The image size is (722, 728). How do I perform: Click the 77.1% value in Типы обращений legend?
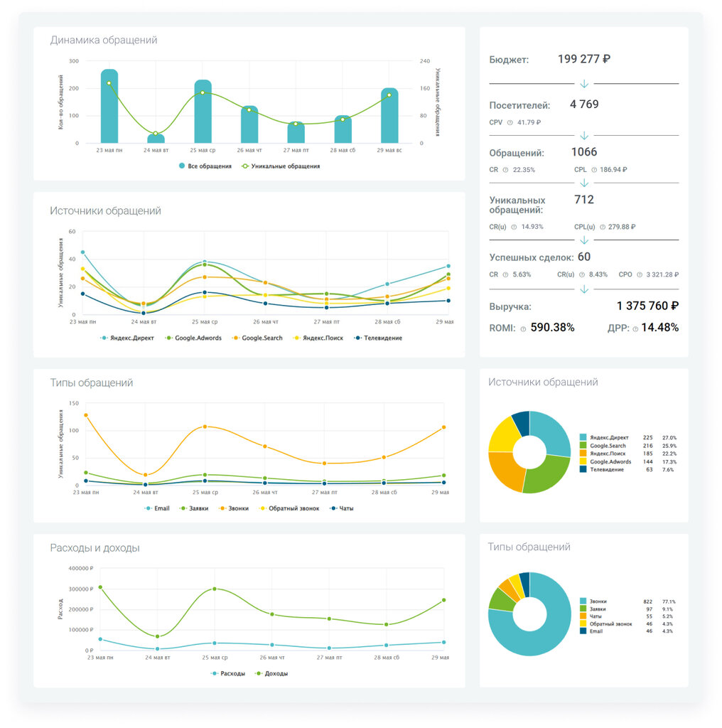[669, 601]
